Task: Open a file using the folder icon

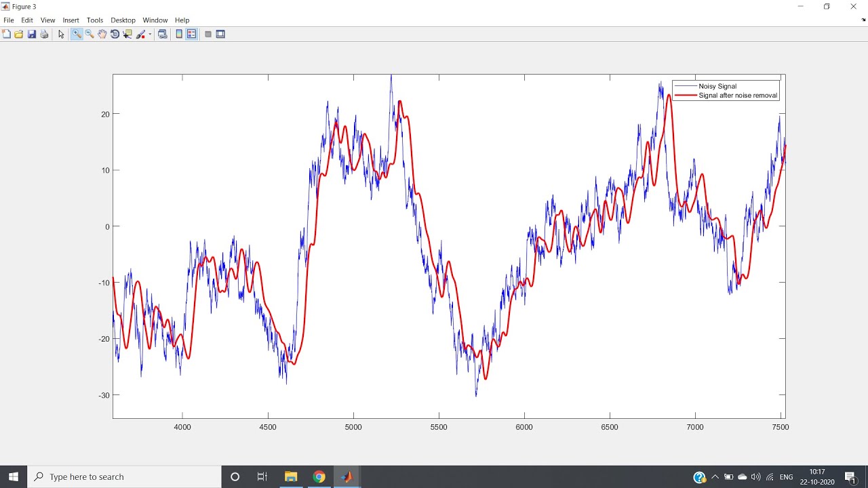Action: pos(19,34)
